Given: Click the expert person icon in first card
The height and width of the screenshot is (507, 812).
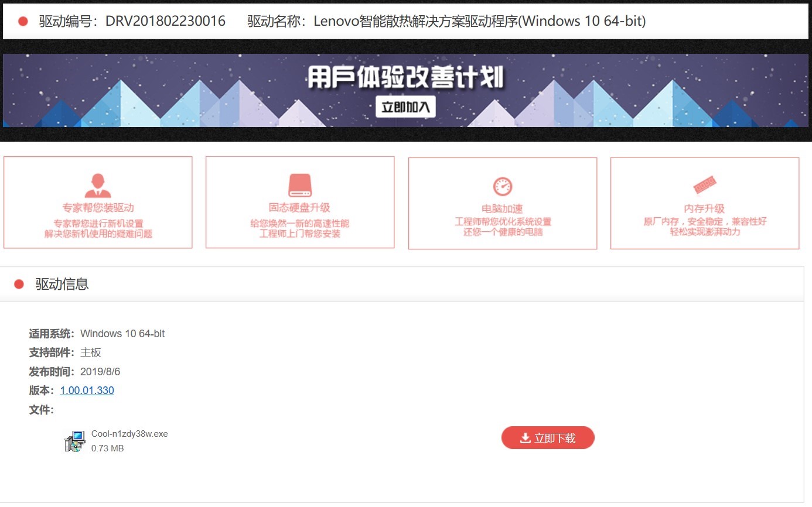Looking at the screenshot, I should (98, 186).
